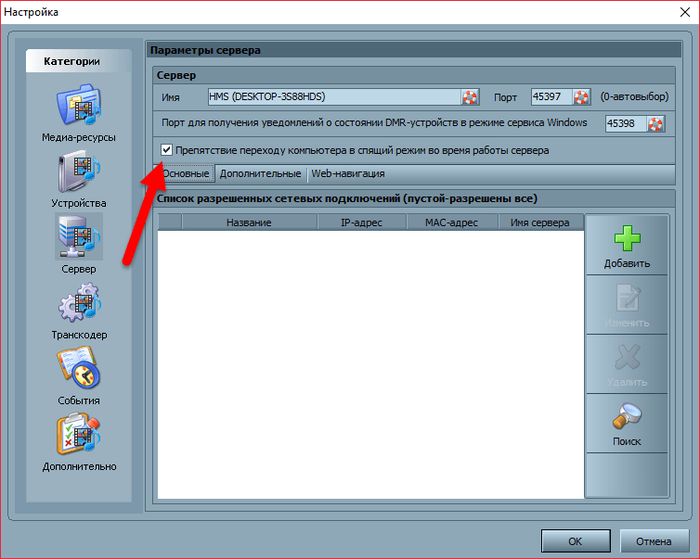Click the Имя сервера column header

[x=540, y=222]
